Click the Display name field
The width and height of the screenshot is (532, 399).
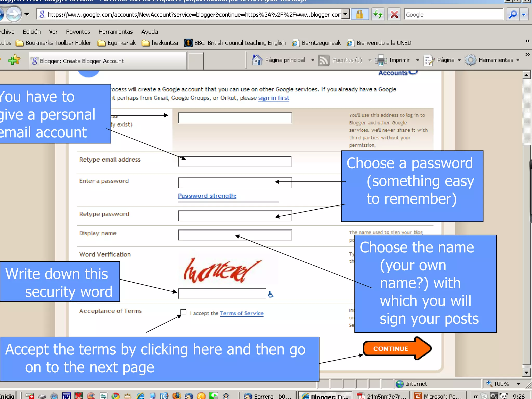click(235, 235)
